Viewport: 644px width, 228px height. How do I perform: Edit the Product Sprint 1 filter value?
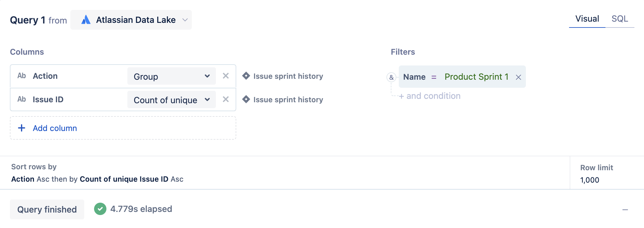click(x=477, y=77)
